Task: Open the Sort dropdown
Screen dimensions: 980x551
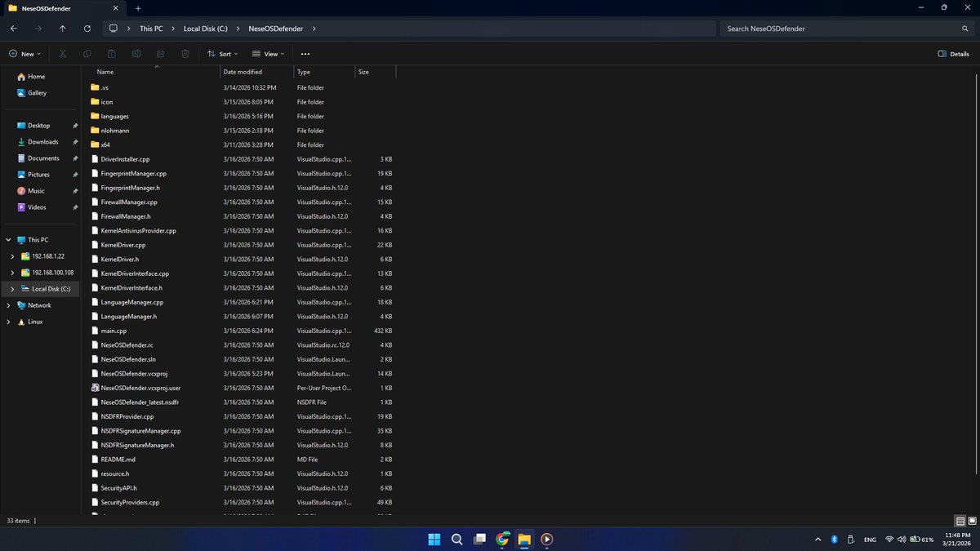Action: (222, 54)
